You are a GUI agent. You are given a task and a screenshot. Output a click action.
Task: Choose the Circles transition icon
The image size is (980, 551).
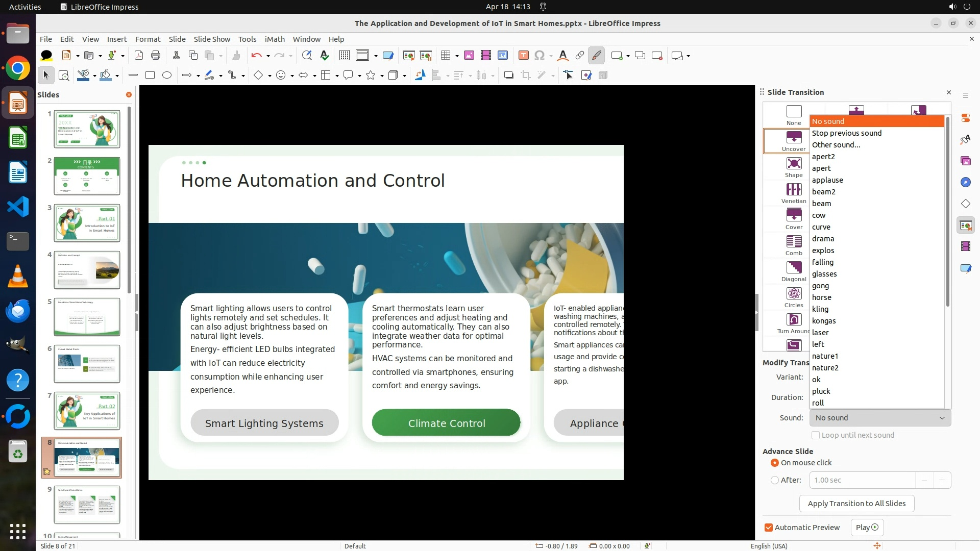(793, 294)
